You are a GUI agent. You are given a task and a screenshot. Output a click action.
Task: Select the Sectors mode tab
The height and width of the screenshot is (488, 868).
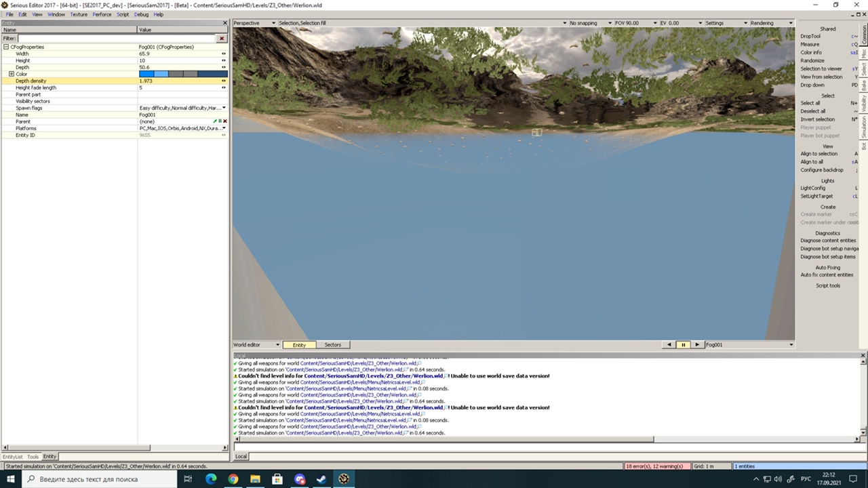point(332,345)
